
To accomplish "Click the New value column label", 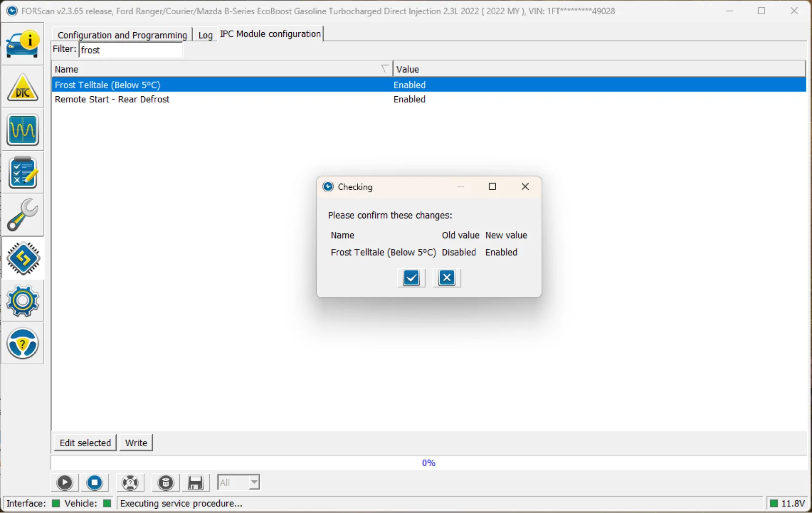I will click(x=506, y=235).
